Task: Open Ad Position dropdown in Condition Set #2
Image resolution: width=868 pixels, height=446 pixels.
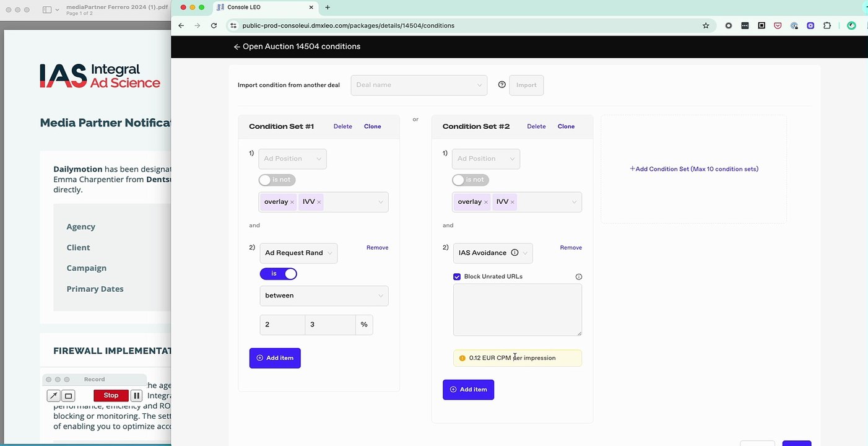Action: point(486,159)
